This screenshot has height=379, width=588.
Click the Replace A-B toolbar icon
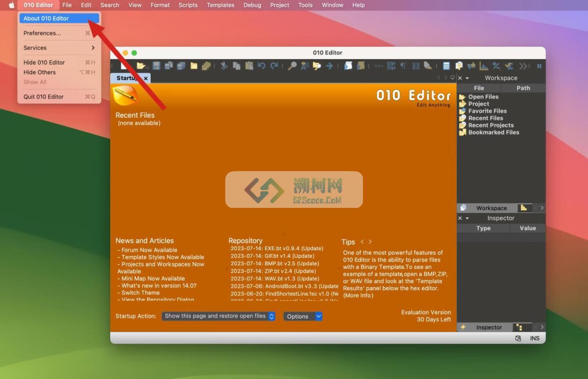click(x=305, y=66)
